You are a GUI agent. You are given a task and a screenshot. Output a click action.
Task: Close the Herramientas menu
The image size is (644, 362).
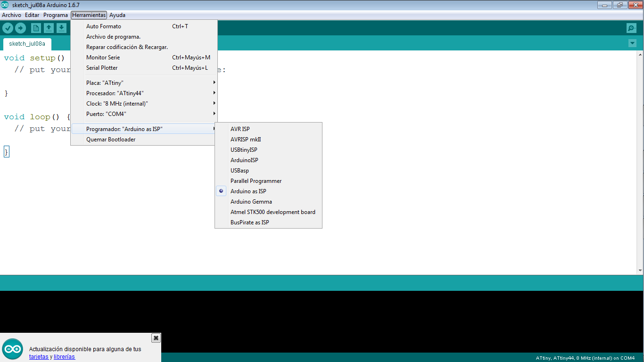[x=89, y=15]
